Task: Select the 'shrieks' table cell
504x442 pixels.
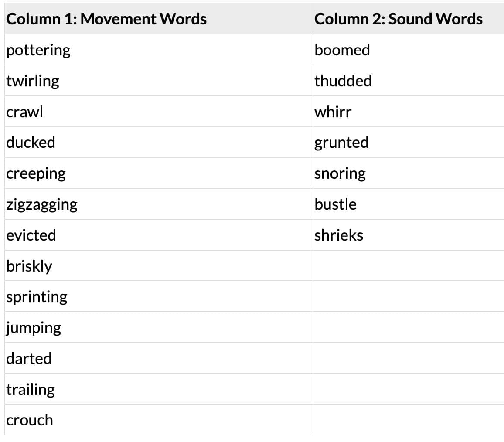Action: pos(339,235)
